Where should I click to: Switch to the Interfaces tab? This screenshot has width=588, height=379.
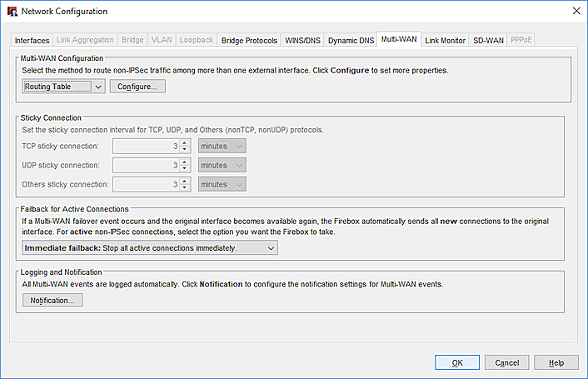33,40
